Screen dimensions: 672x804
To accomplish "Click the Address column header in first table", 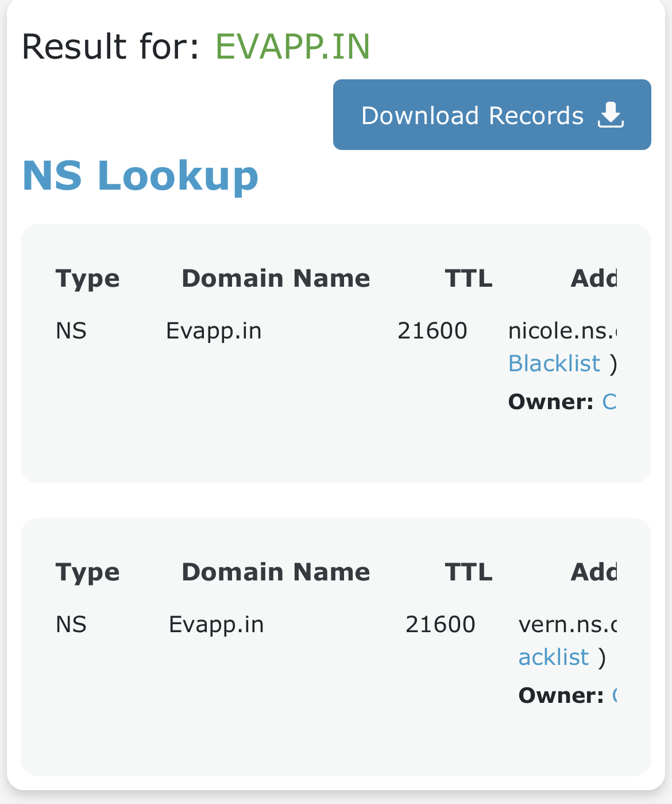I will point(593,279).
